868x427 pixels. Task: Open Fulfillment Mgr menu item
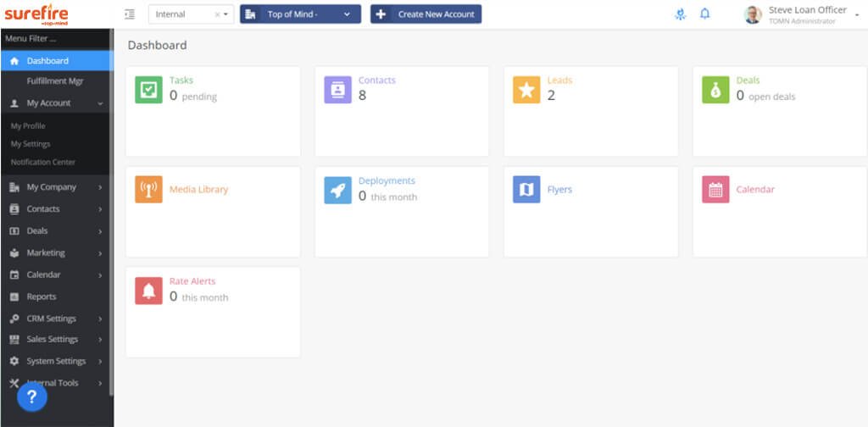[55, 81]
